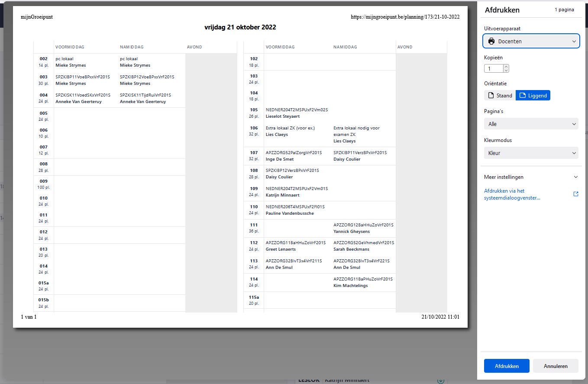Open the Pagina's dropdown showing Alle
The width and height of the screenshot is (588, 384).
(531, 124)
